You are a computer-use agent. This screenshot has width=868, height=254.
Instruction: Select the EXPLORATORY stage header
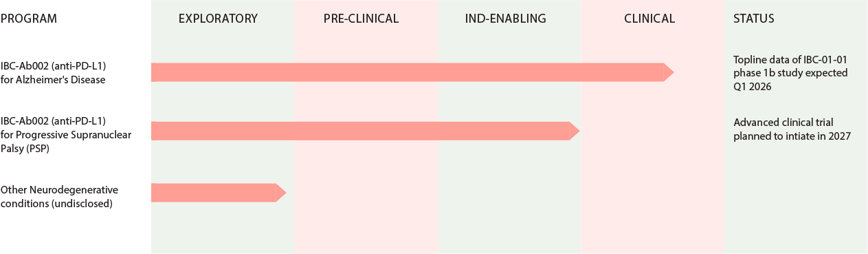(x=218, y=19)
